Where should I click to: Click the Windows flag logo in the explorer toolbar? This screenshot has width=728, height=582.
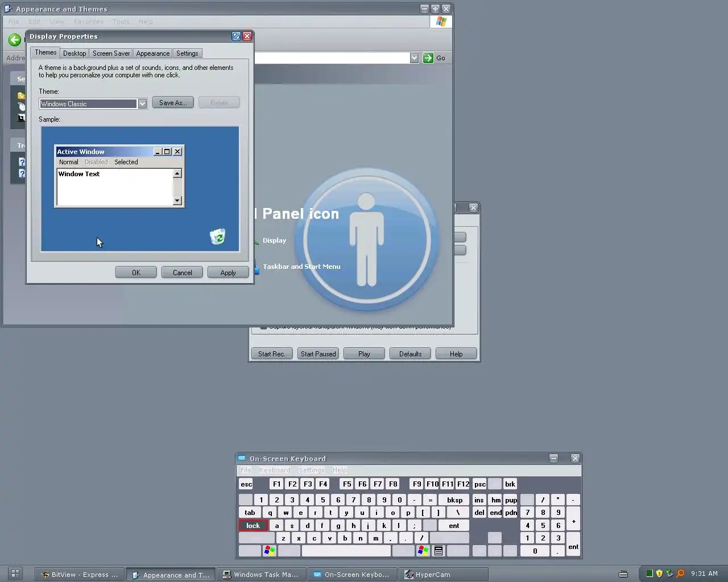tap(441, 22)
